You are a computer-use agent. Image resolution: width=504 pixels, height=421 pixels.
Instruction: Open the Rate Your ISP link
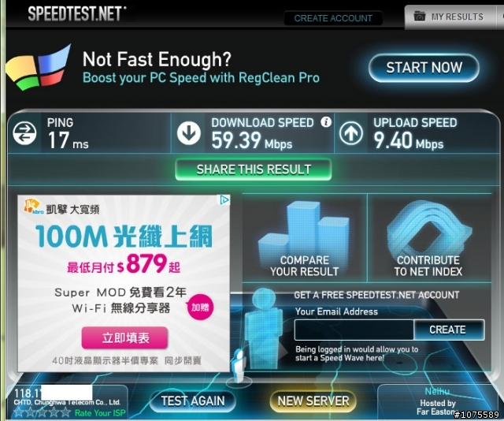(100, 413)
